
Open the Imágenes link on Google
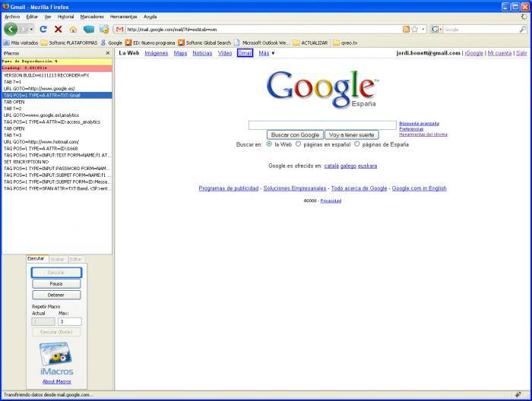coord(156,53)
